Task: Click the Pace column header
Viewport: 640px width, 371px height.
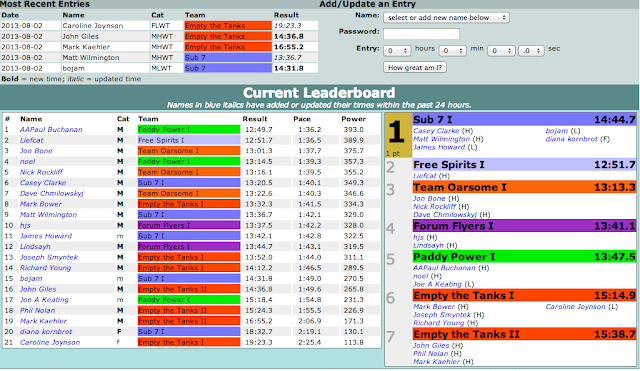Action: pos(302,119)
